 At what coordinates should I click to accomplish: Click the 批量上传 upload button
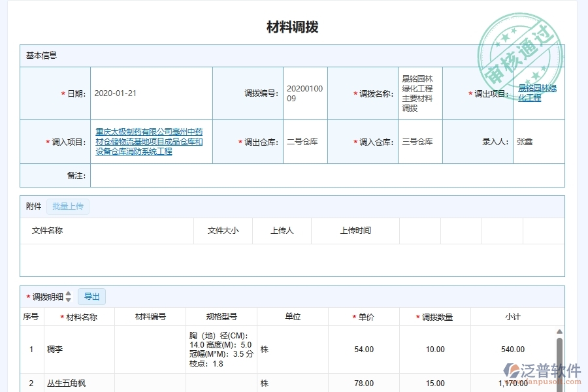(68, 206)
